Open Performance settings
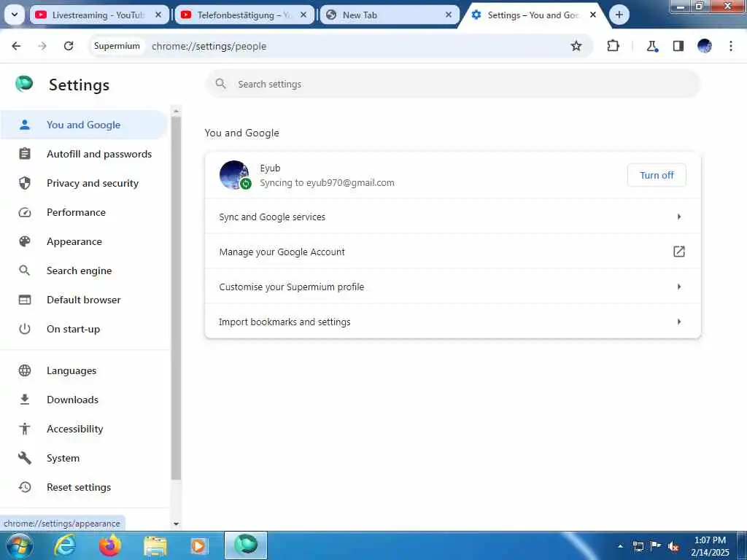This screenshot has height=560, width=747. tap(76, 212)
